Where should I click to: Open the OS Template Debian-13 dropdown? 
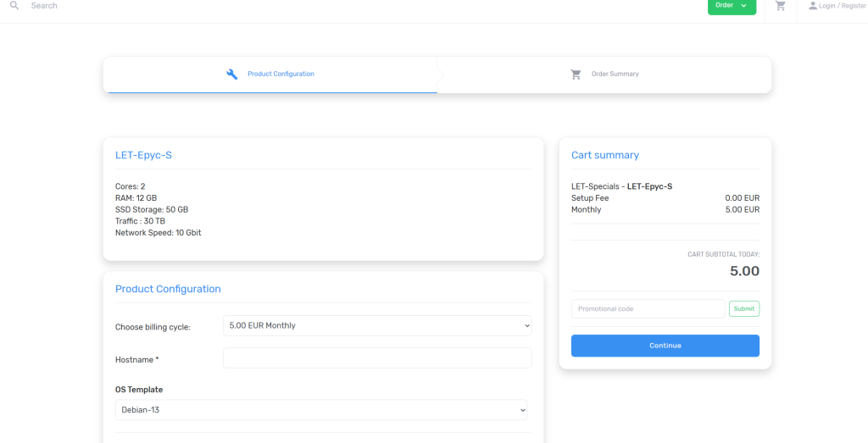[x=321, y=410]
